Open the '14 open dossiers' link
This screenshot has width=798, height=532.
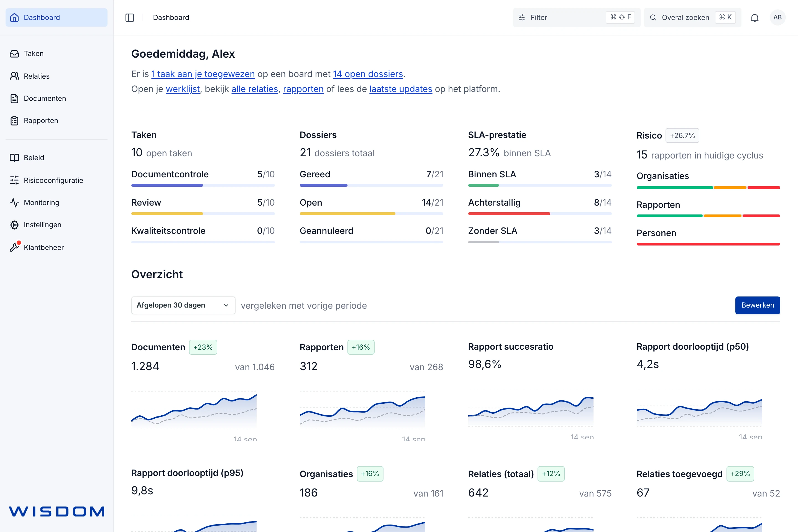pyautogui.click(x=368, y=74)
